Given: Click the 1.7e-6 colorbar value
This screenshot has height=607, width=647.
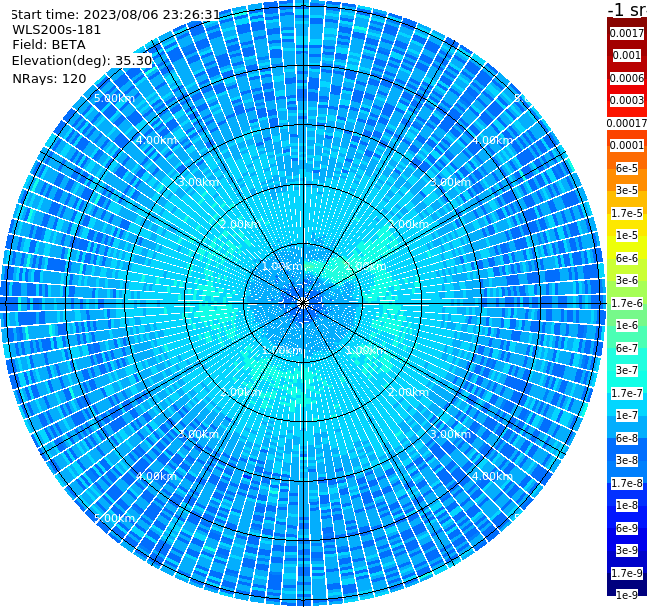Looking at the screenshot, I should (x=627, y=303).
